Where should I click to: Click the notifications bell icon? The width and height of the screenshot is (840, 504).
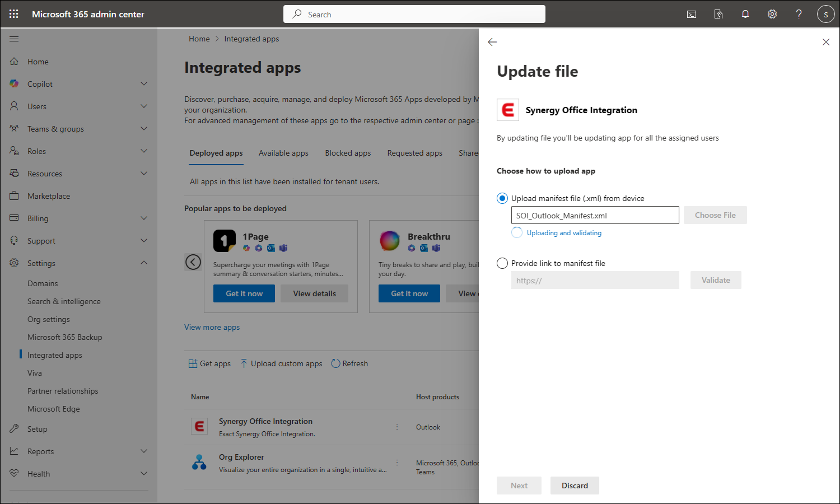coord(745,14)
